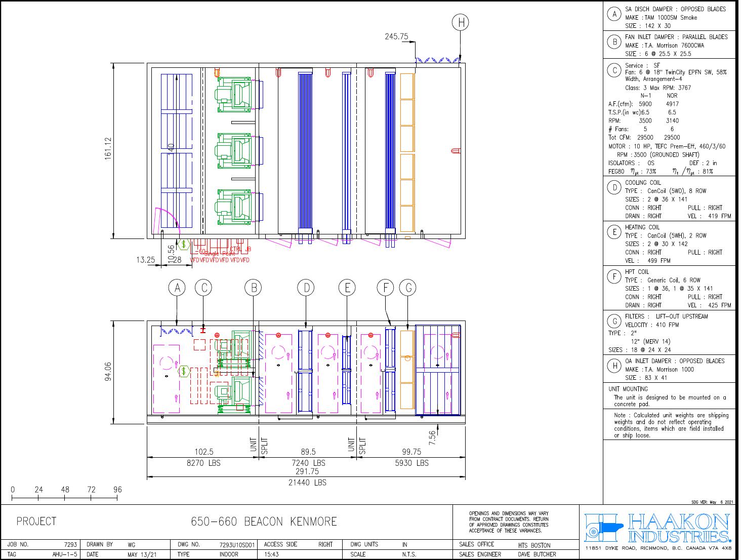The height and width of the screenshot is (560, 741).
Task: Click MOTOR : 10 HP specification line
Action: click(x=667, y=146)
